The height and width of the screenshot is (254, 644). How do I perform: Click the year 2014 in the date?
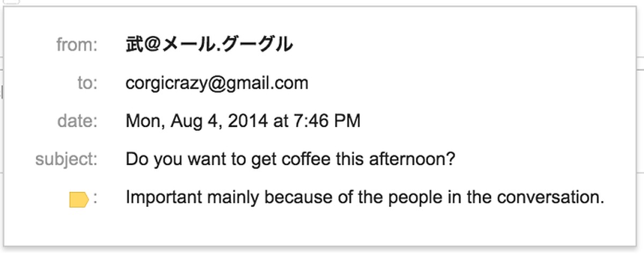(248, 121)
